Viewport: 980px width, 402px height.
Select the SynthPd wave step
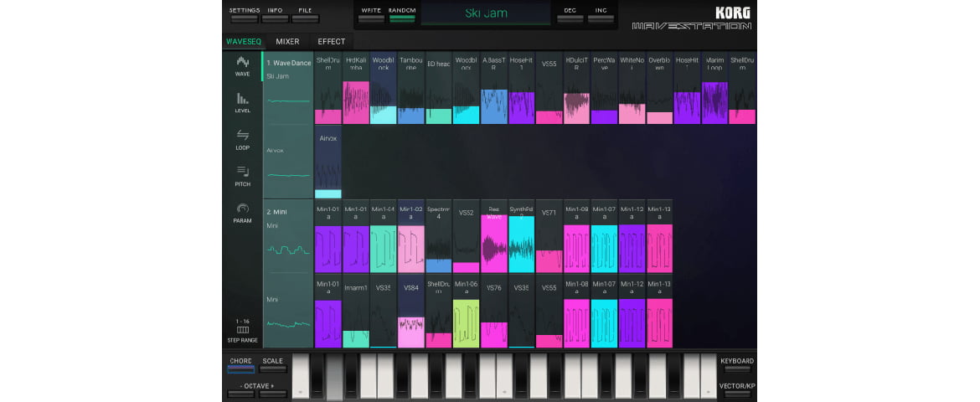click(x=521, y=236)
